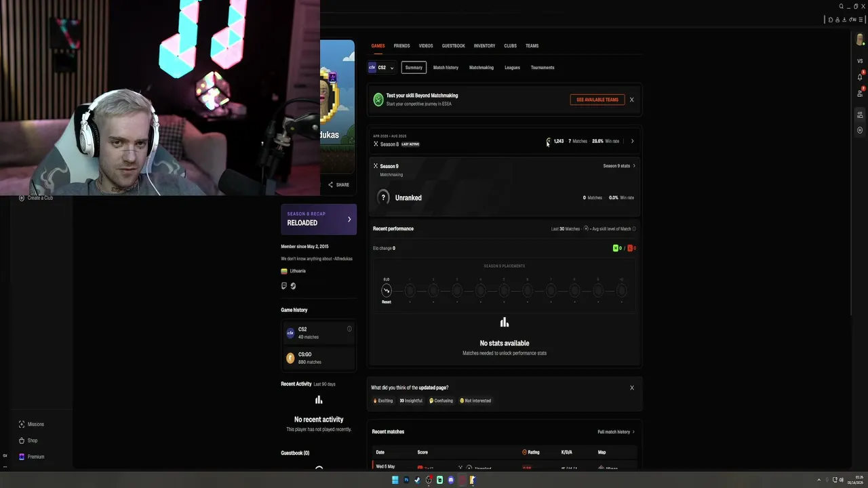The width and height of the screenshot is (868, 488).
Task: Select the Matchmaking sub-tab
Action: click(x=481, y=68)
